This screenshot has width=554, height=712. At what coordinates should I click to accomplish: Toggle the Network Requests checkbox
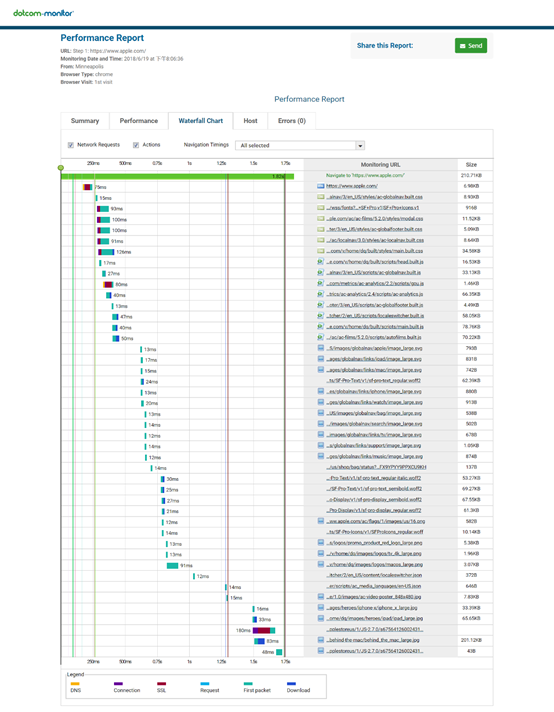tap(71, 145)
